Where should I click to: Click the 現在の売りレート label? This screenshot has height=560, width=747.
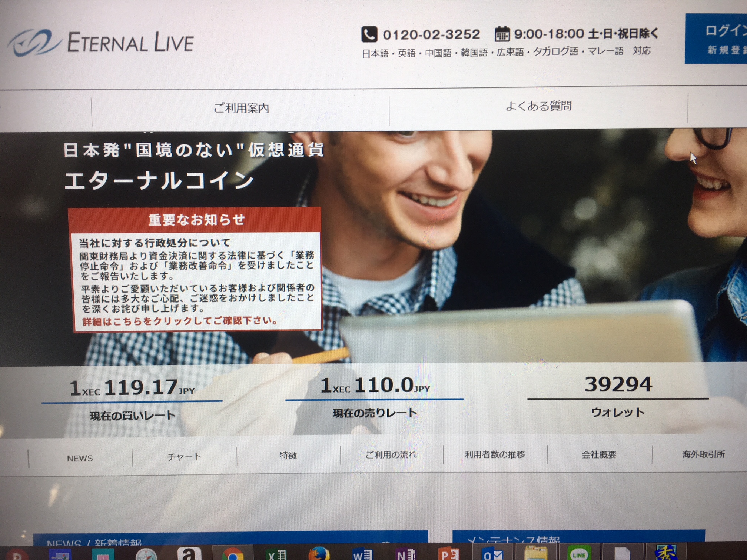(375, 413)
